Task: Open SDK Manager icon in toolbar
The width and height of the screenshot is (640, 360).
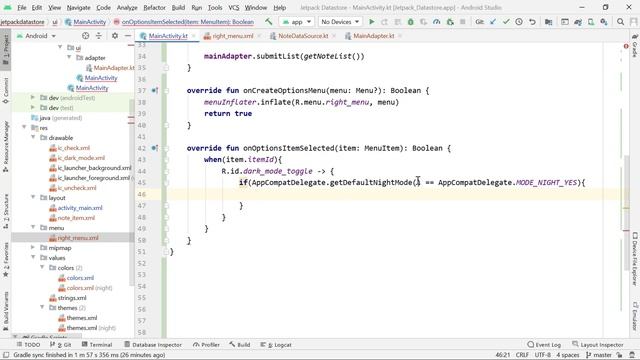Action: (604, 22)
